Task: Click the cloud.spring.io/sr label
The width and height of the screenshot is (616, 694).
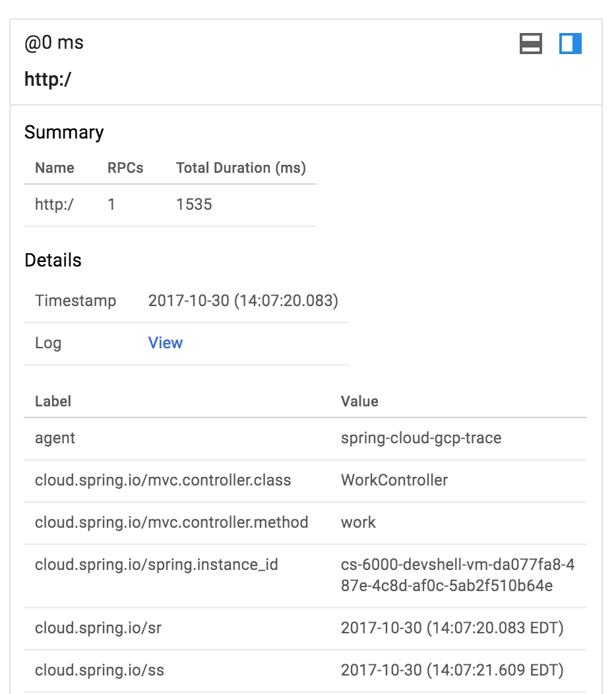Action: click(98, 628)
